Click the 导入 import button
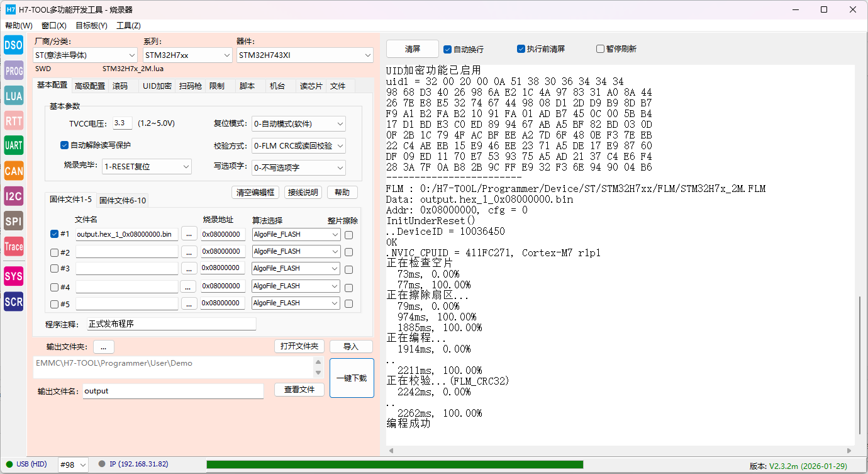The width and height of the screenshot is (868, 474). 351,346
